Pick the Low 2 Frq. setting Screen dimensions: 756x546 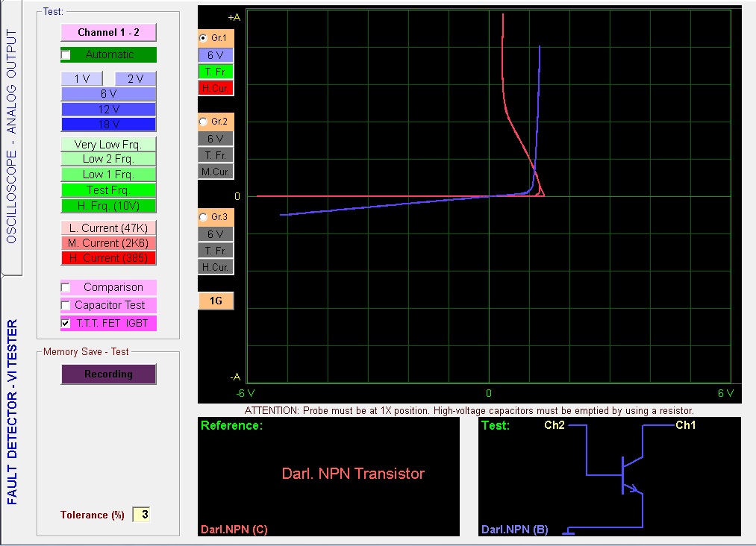tap(108, 159)
